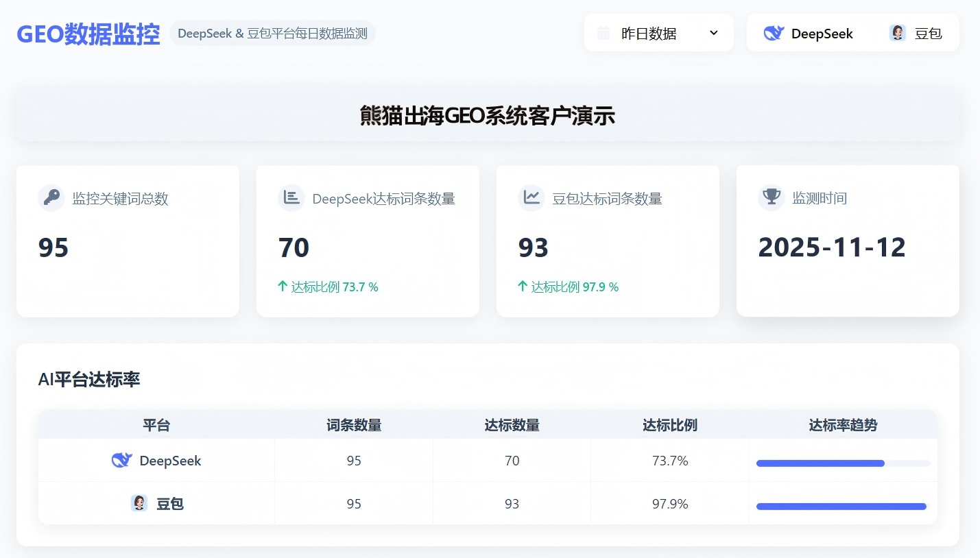Click the 平台 column header
Screen dimensions: 980x558
pos(156,425)
